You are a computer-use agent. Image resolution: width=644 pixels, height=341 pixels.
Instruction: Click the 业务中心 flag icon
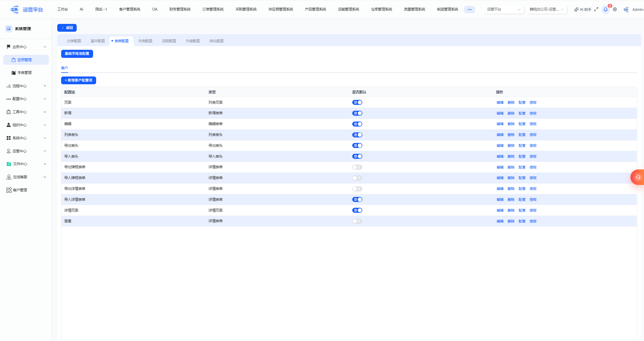pos(9,47)
